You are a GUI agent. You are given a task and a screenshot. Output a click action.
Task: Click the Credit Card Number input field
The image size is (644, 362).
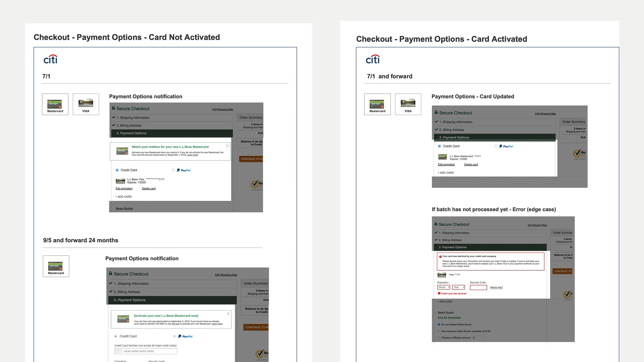click(146, 351)
